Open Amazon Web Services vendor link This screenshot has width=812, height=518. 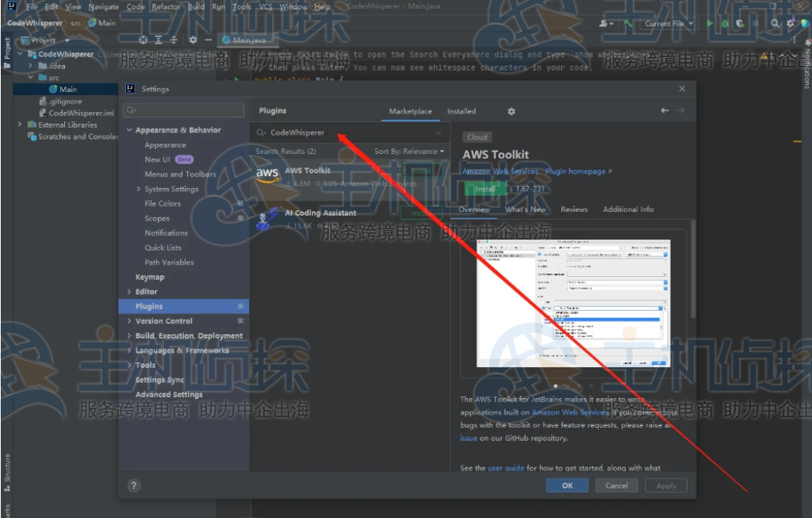(500, 171)
